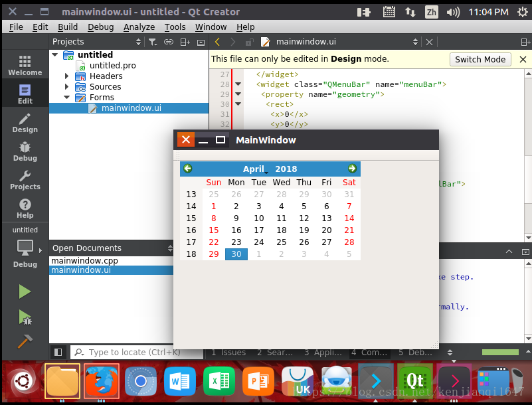Open the Help menu
The image size is (532, 405).
point(246,27)
